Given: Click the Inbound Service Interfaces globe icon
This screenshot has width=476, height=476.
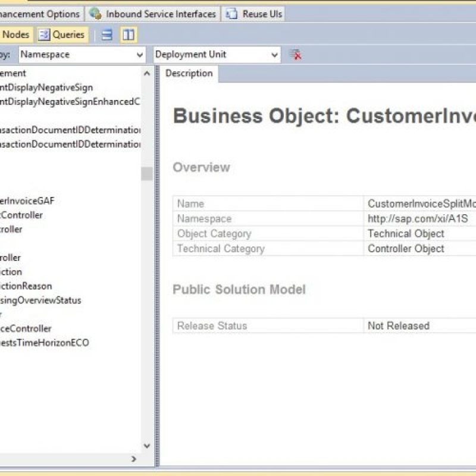Looking at the screenshot, I should pos(95,14).
